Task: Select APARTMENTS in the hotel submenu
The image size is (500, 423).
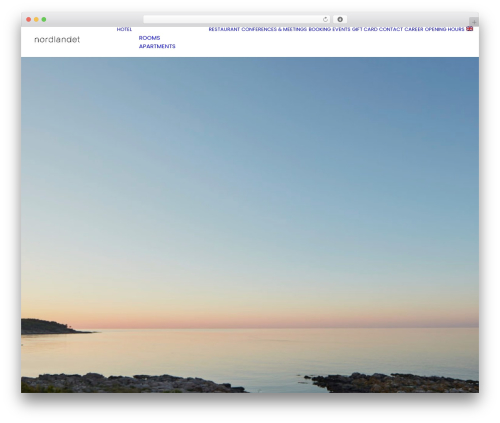Action: pos(157,46)
